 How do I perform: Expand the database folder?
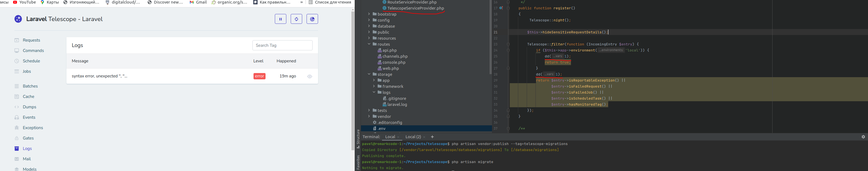369,26
